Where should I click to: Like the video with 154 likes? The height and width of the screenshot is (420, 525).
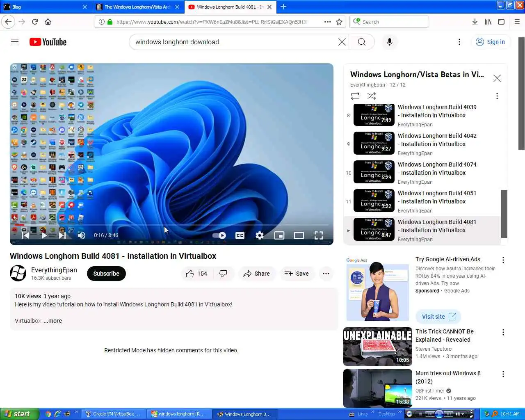(197, 274)
